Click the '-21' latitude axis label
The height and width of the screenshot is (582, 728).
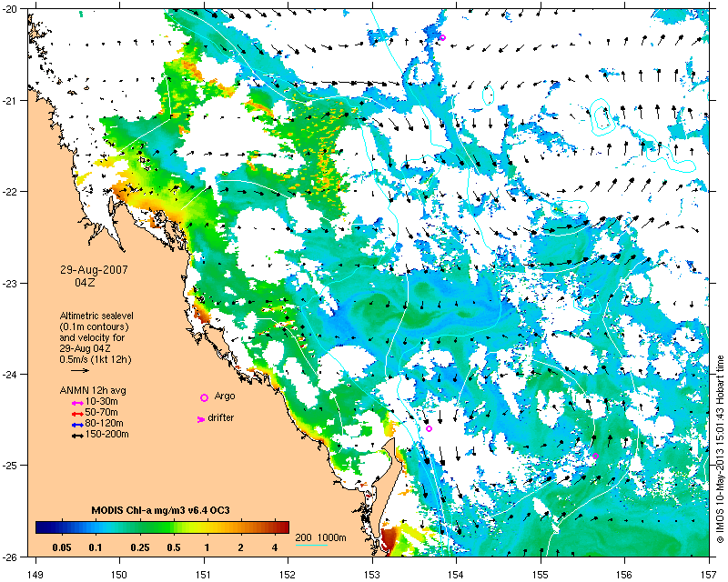9,100
